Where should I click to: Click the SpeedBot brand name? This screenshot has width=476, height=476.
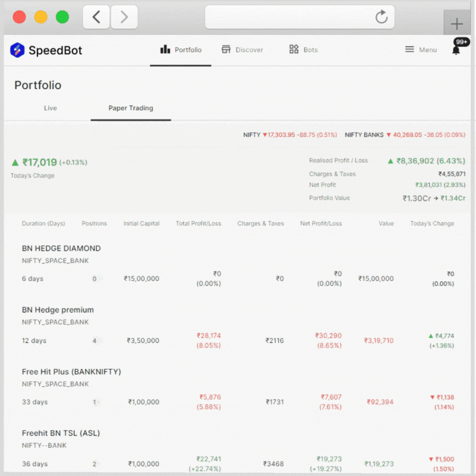55,50
